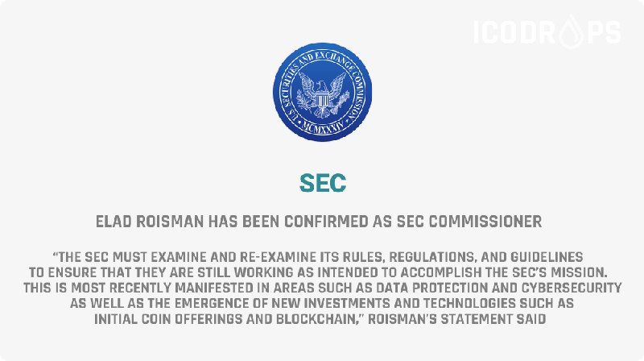Click SEC COMMISSIONER in the headline
The image size is (644, 361).
469,222
